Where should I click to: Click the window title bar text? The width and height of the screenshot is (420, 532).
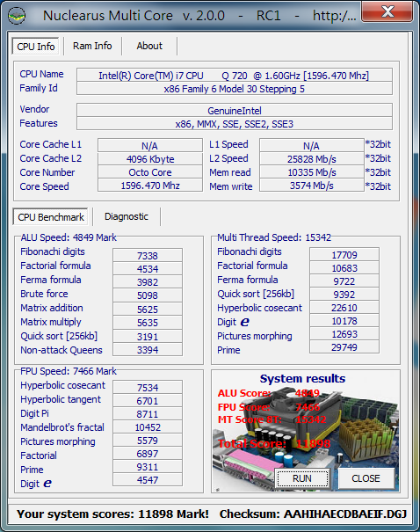(199, 16)
